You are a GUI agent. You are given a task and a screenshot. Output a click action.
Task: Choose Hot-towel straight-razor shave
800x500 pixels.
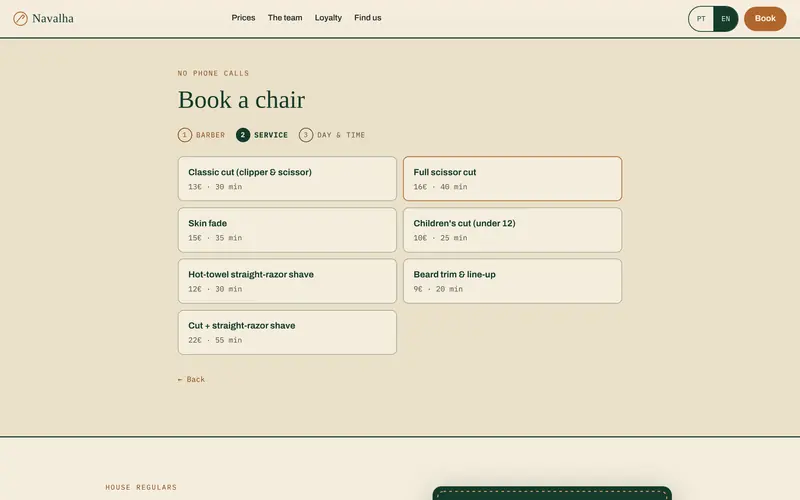[287, 281]
